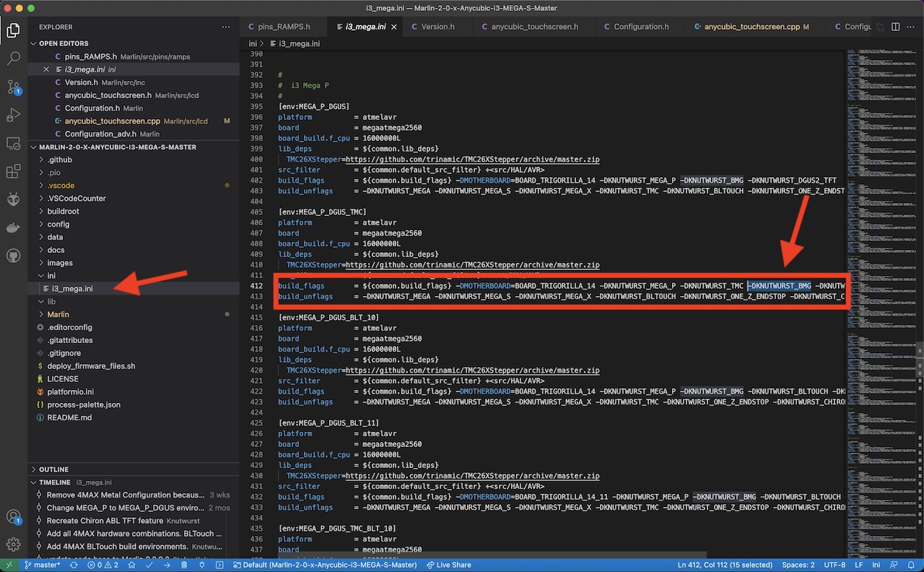Switch PlatformIO Default project environment

(x=325, y=565)
